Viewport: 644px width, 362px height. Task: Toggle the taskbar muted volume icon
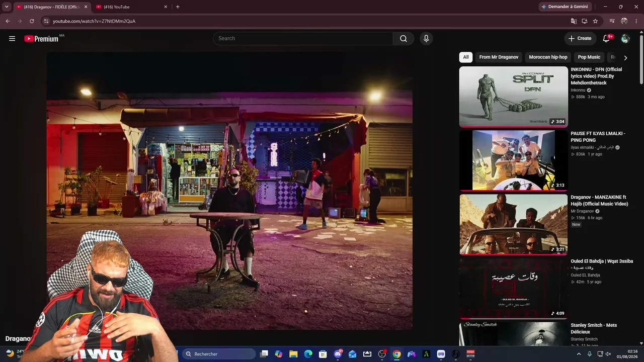[608, 354]
